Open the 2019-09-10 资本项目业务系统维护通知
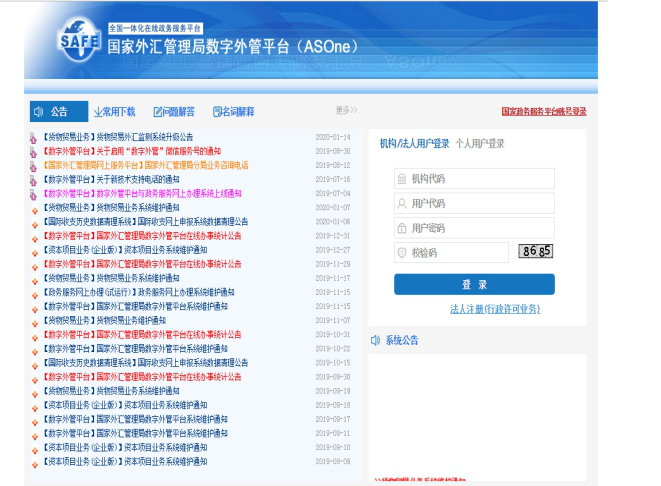The height and width of the screenshot is (486, 661). point(125,447)
